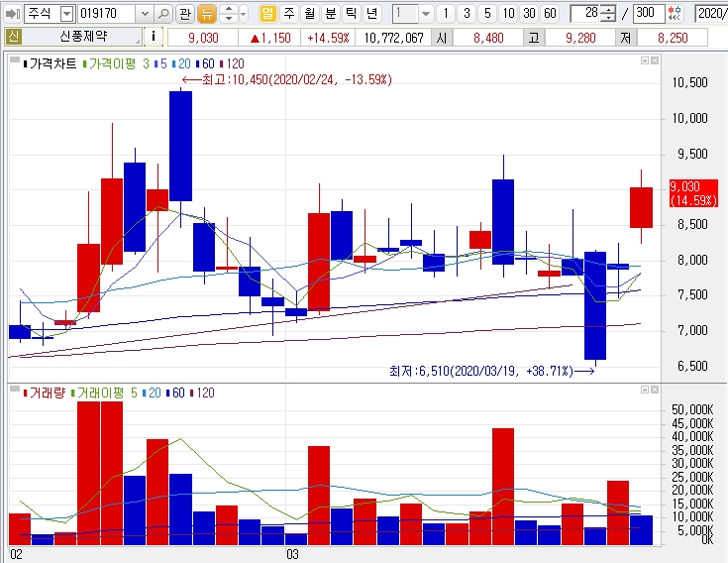728x563 pixels.
Task: Click the stock code field 019170
Action: [107, 14]
